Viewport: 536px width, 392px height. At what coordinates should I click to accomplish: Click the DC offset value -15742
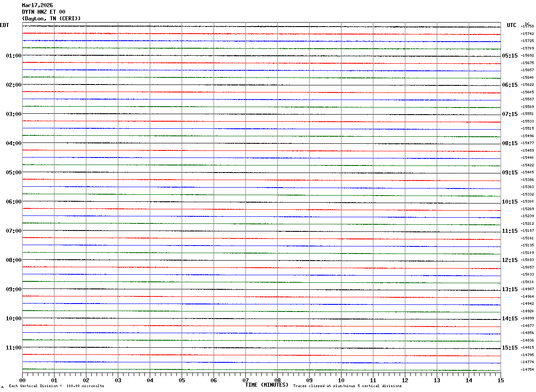[x=528, y=34]
